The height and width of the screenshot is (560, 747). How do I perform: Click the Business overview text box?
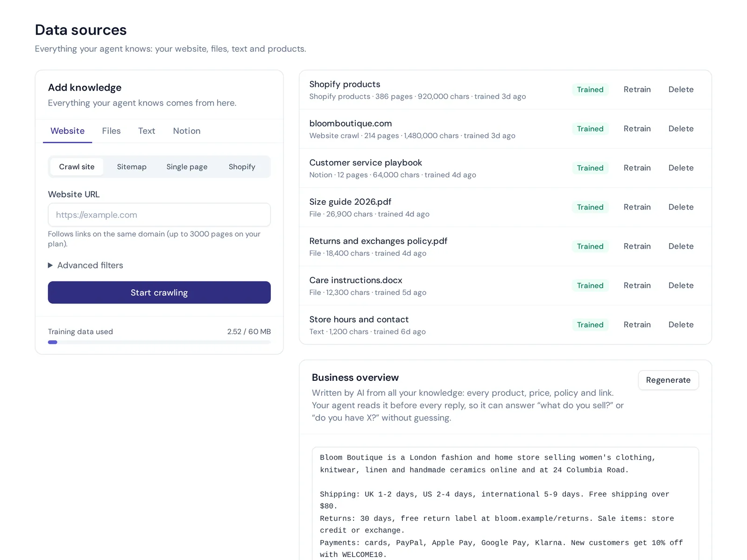tap(505, 504)
